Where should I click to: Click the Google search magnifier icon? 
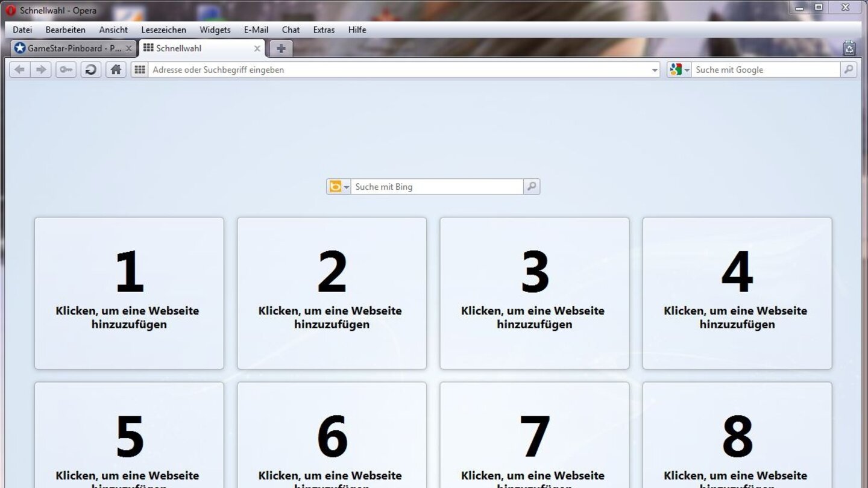coord(848,70)
